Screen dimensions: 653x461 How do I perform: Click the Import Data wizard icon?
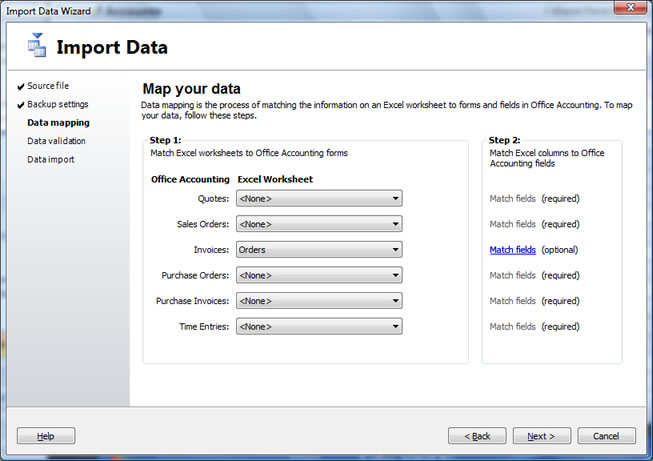(37, 45)
